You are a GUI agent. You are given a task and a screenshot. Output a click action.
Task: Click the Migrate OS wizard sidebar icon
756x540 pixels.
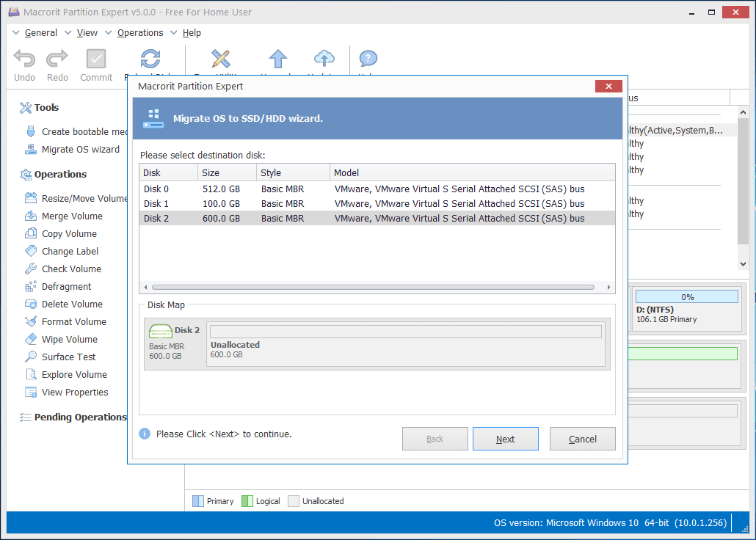(31, 149)
